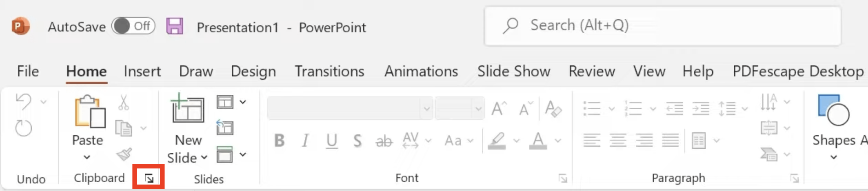Screen dimensions: 868x191
Task: Open the Insert ribbon tab
Action: click(142, 71)
